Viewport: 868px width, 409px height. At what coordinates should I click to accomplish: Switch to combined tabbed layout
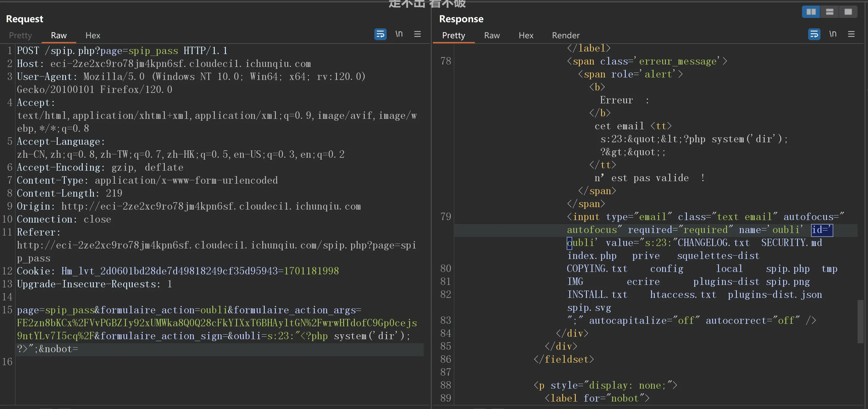[x=848, y=12]
